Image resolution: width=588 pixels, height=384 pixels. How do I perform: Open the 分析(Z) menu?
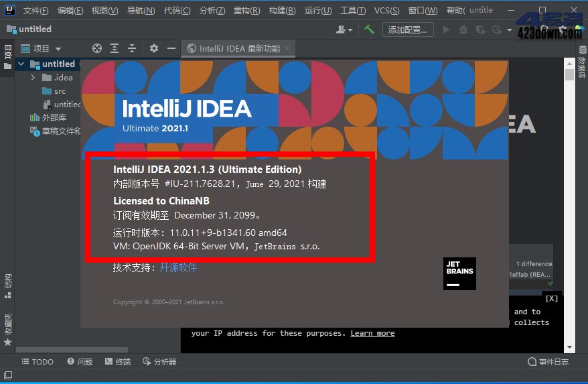(x=212, y=11)
